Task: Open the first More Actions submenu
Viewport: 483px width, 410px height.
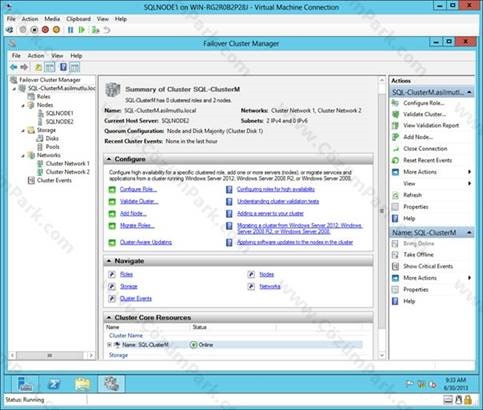Action: coord(432,172)
